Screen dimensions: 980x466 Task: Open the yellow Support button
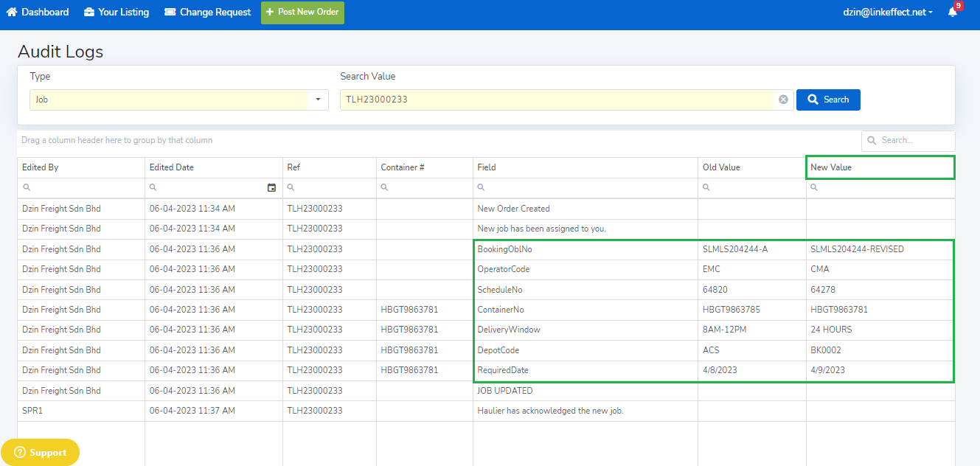[41, 452]
